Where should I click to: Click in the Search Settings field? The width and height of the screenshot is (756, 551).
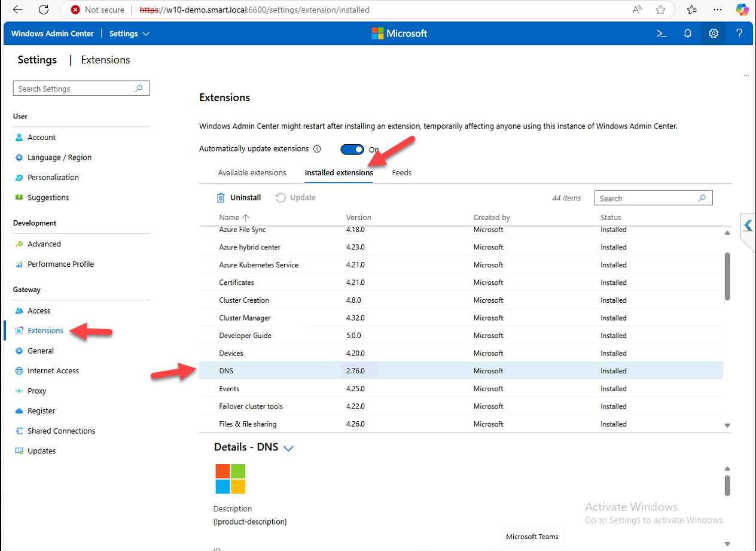(x=81, y=89)
